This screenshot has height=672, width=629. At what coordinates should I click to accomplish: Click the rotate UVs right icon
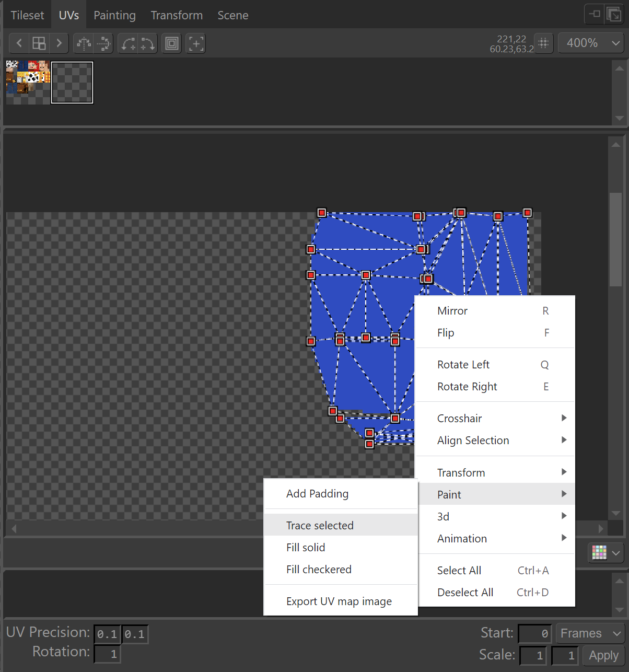point(148,43)
